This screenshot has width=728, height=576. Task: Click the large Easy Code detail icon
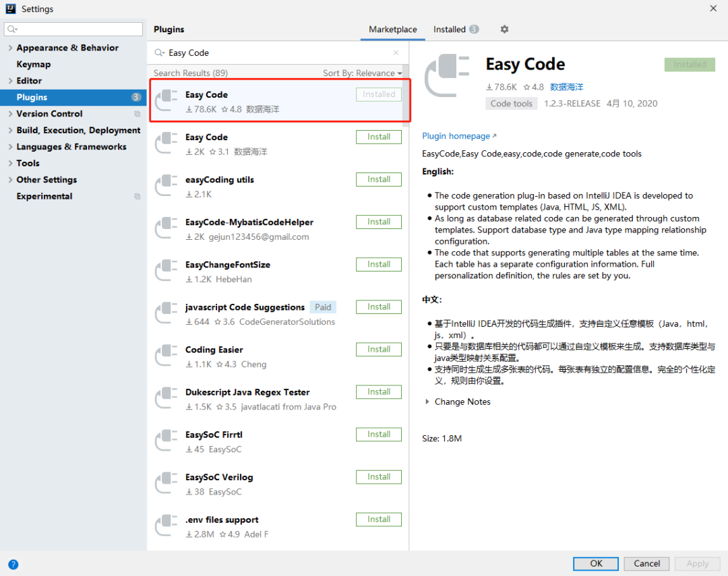447,75
